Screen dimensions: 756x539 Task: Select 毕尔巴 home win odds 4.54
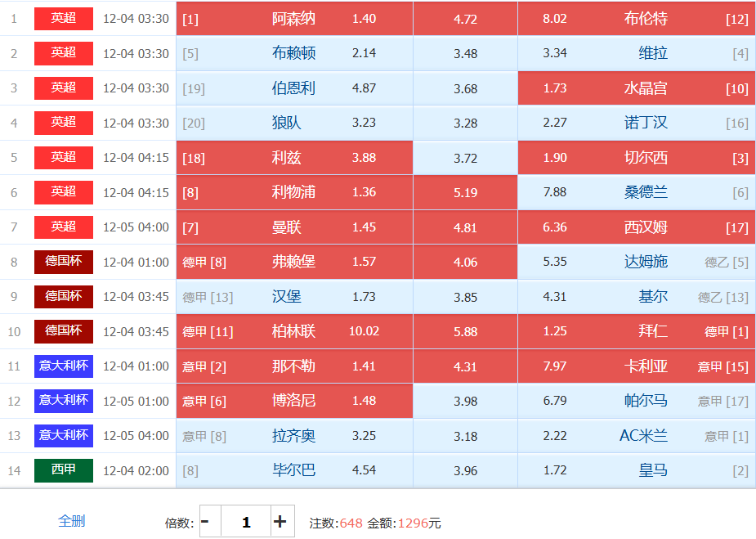[x=294, y=470]
